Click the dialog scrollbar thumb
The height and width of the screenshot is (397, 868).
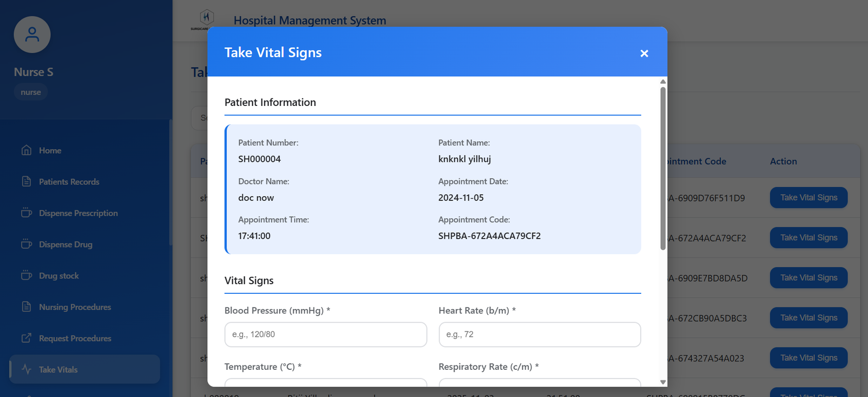663,168
